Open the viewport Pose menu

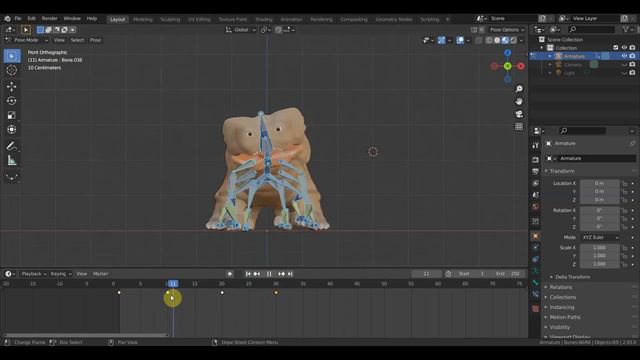click(96, 40)
